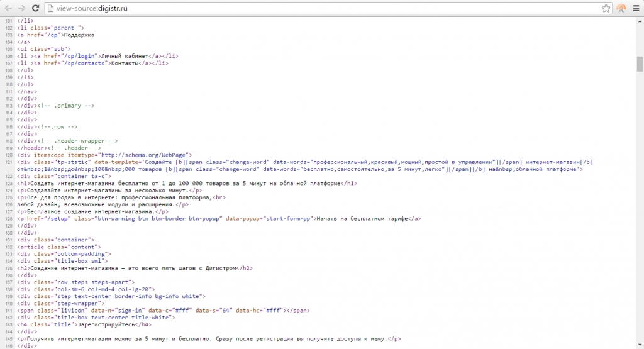Click the "livicon" span line
644x349 pixels.
click(x=164, y=311)
